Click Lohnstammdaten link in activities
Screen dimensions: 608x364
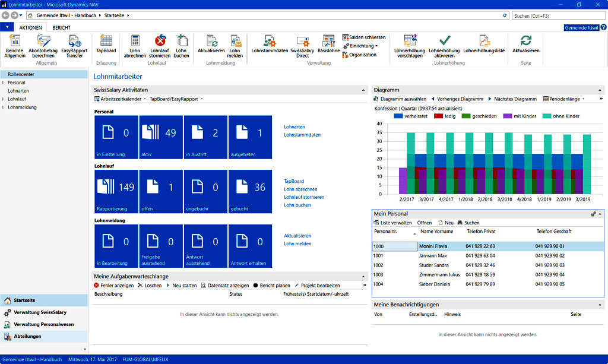click(x=302, y=135)
